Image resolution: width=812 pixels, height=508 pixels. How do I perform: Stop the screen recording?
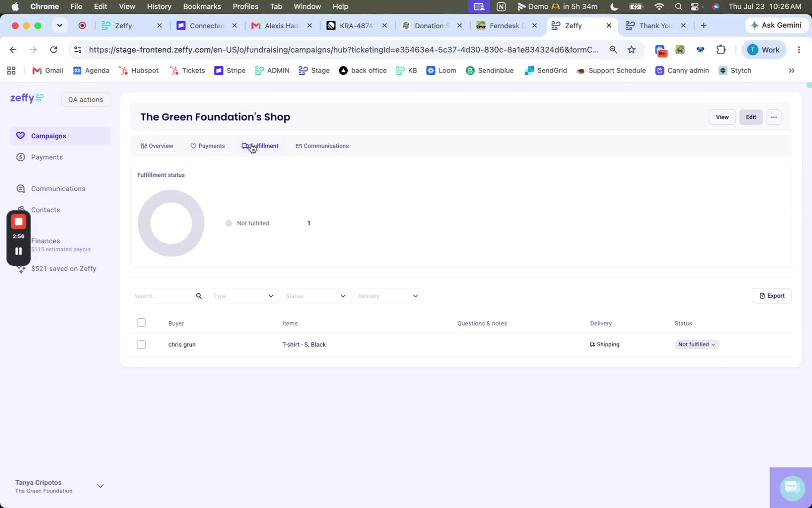(x=19, y=222)
